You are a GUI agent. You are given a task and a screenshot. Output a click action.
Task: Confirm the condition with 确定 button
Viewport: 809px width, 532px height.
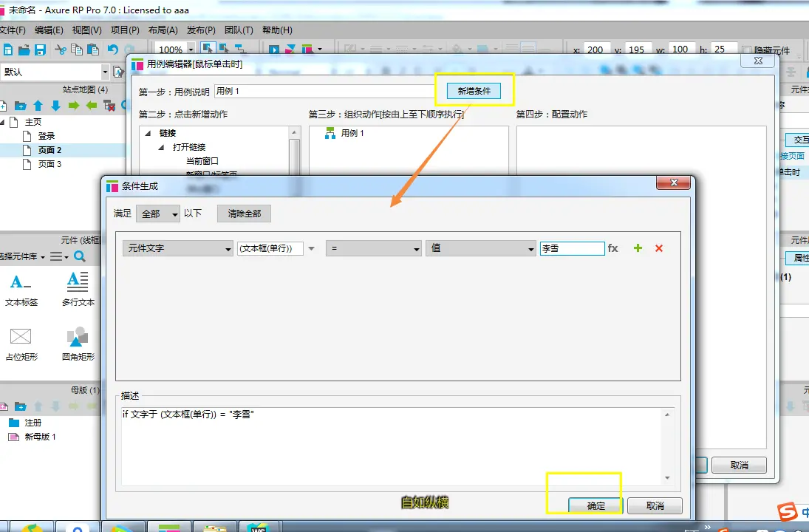click(x=596, y=505)
